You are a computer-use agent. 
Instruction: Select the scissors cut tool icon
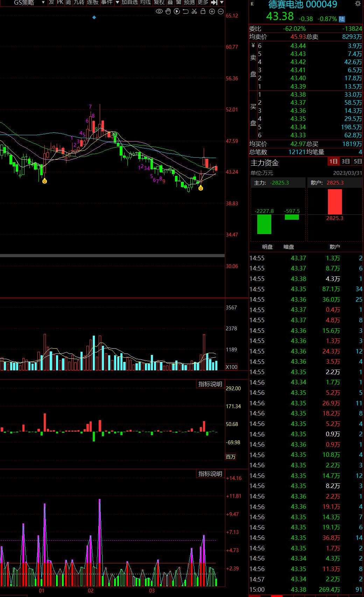tap(194, 12)
